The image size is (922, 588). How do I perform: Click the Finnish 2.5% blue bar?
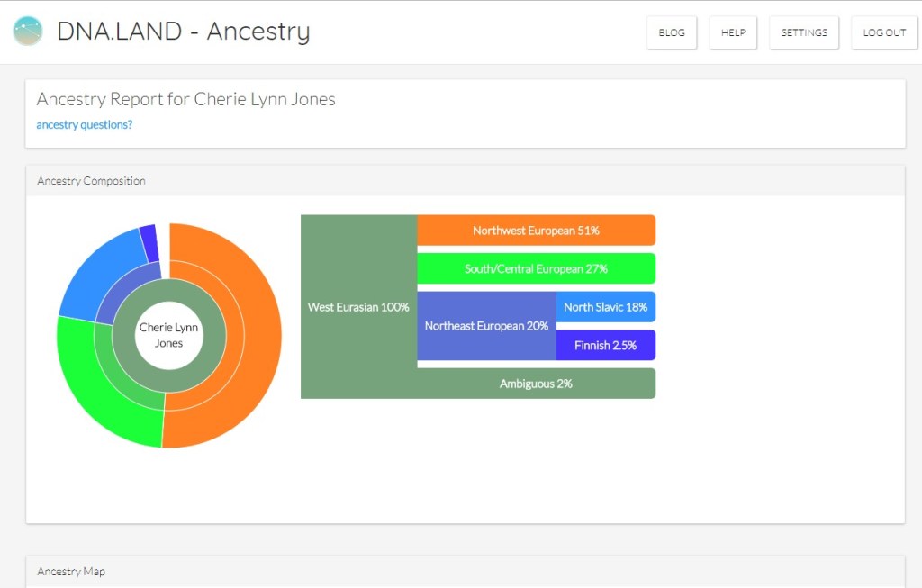[x=605, y=345]
